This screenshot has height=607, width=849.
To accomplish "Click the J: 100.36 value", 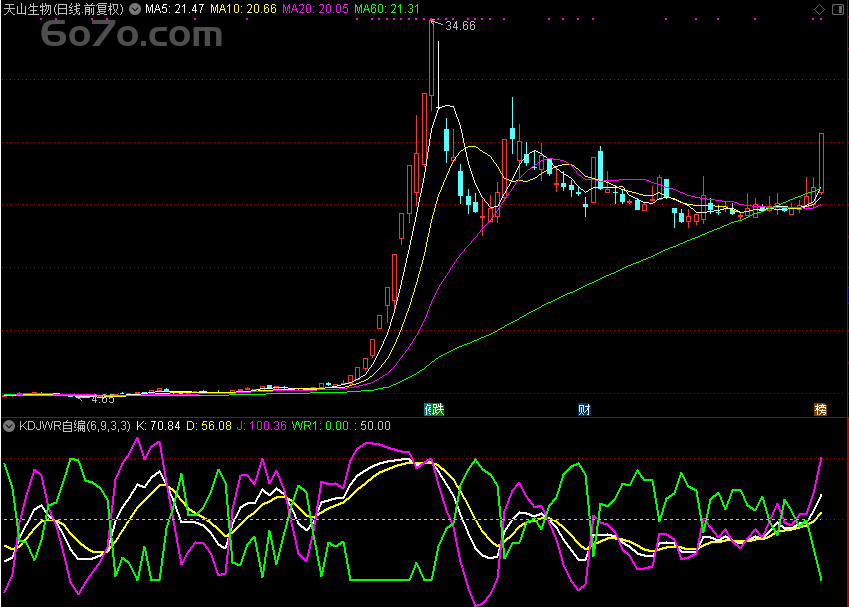I will click(262, 426).
